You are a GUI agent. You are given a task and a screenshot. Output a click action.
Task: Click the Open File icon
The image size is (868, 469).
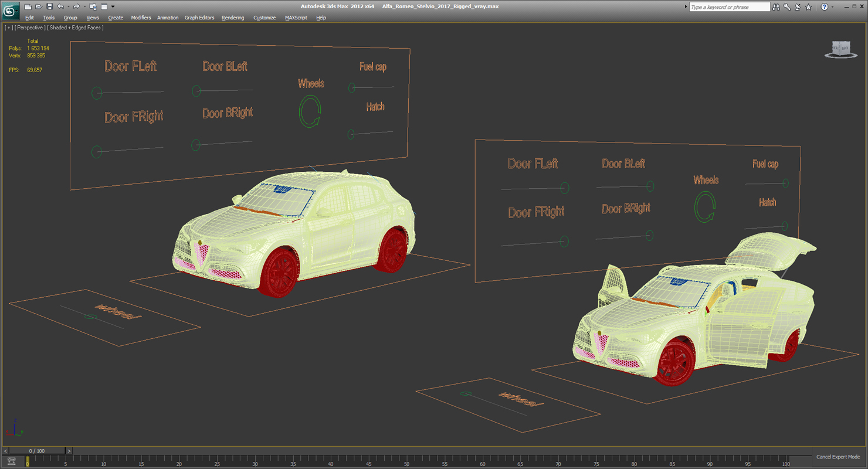click(38, 6)
